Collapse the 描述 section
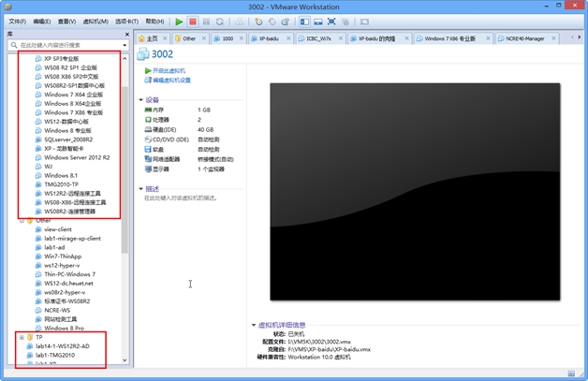The image size is (588, 381). tap(141, 188)
